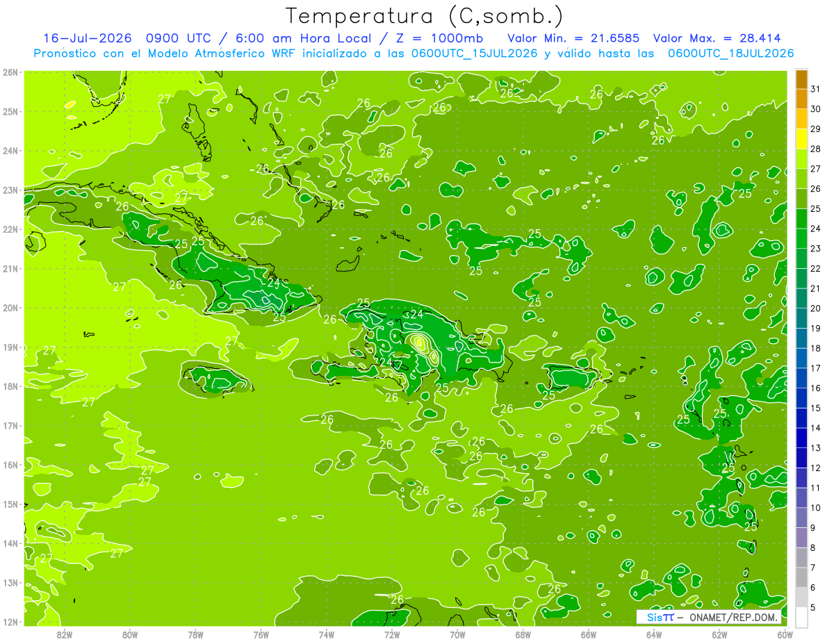Screen dimensions: 834x644
Task: Click the color scale label "10"
Action: [x=816, y=508]
